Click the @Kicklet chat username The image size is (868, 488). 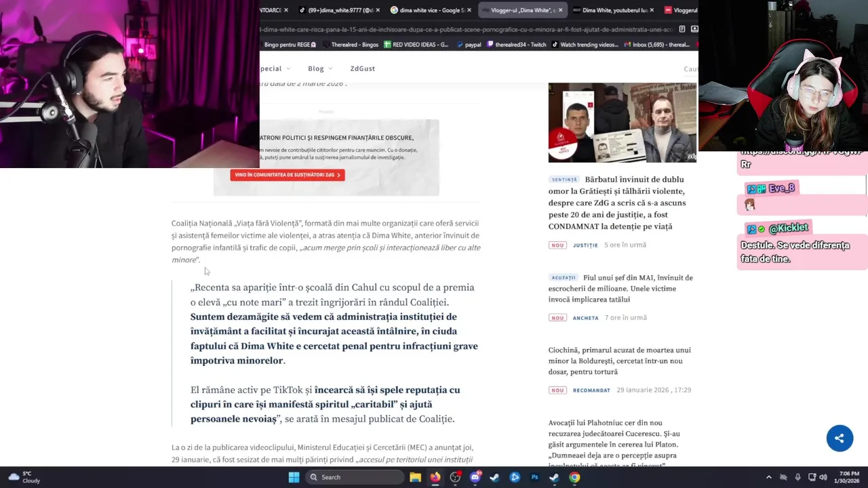point(789,228)
